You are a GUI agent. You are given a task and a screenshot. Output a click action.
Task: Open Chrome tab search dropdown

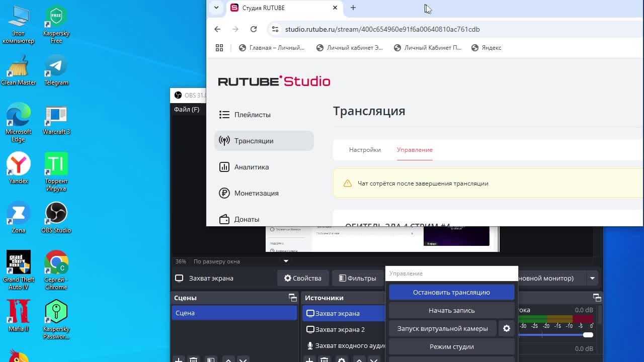click(x=216, y=8)
